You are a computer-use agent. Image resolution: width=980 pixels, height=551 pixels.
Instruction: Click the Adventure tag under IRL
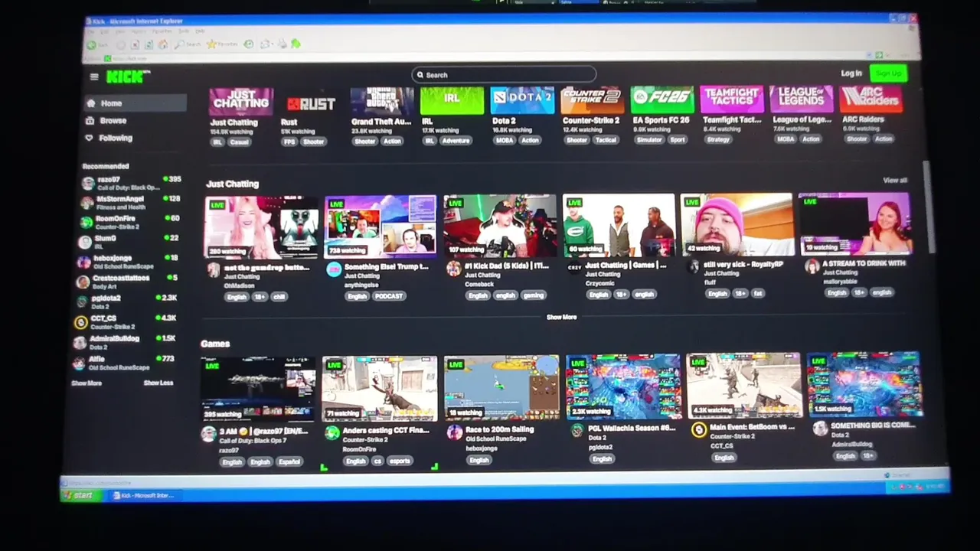click(456, 141)
